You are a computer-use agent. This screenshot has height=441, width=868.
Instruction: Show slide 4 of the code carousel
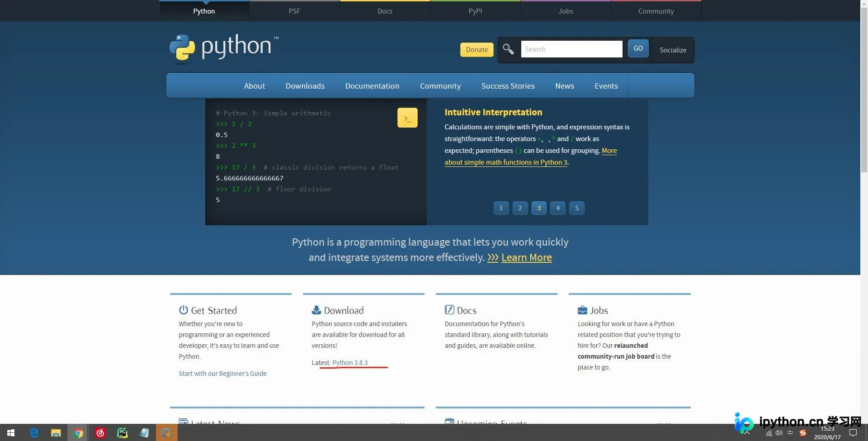click(x=558, y=208)
